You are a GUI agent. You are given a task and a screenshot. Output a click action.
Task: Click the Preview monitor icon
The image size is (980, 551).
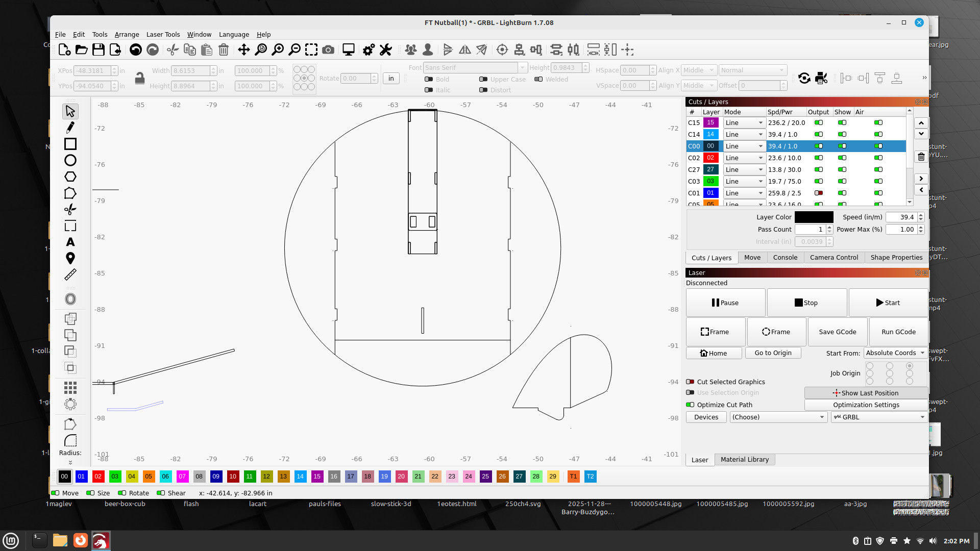click(349, 49)
